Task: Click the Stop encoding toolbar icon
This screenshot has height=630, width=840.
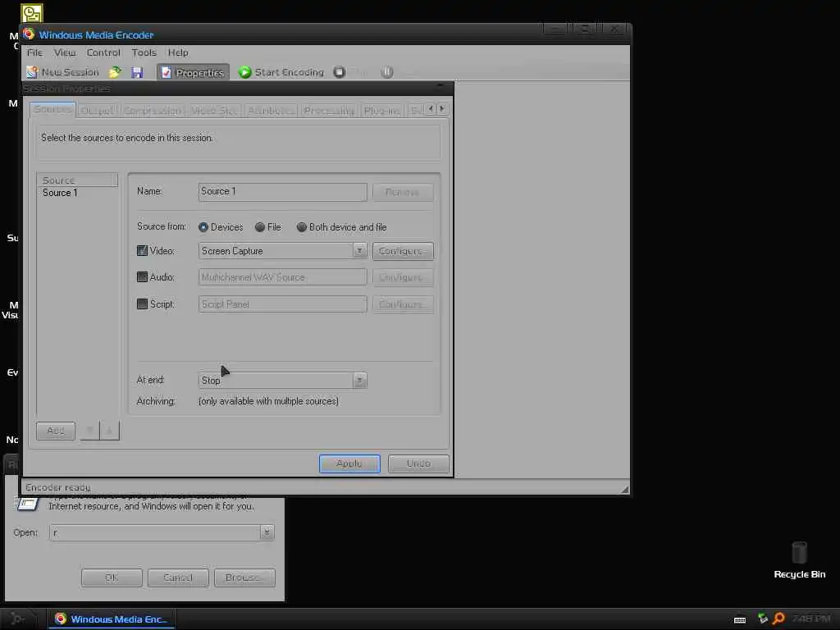Action: 339,72
